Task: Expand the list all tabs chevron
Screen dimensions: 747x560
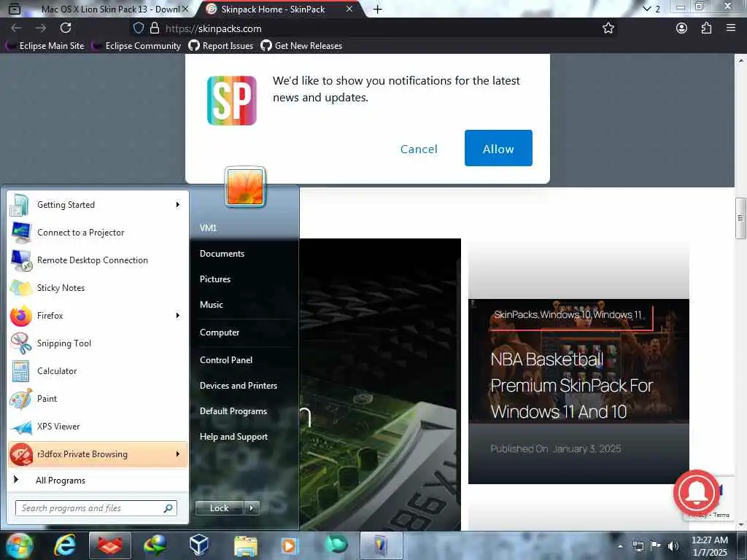Action: 646,9
